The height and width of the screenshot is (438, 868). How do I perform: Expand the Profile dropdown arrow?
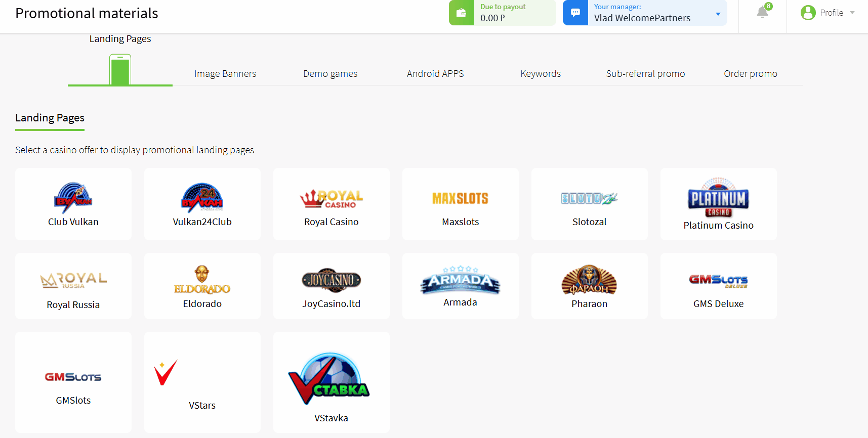[x=852, y=13]
